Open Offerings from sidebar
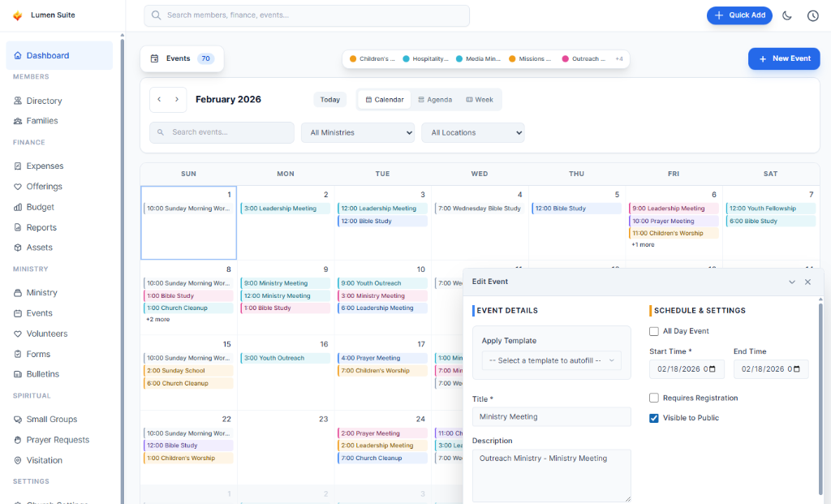The image size is (831, 504). pos(44,187)
